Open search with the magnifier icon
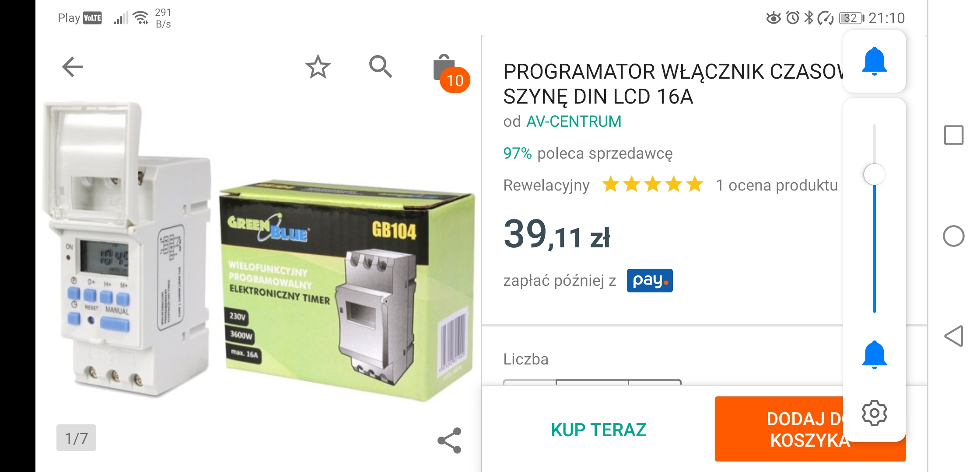 pyautogui.click(x=380, y=66)
